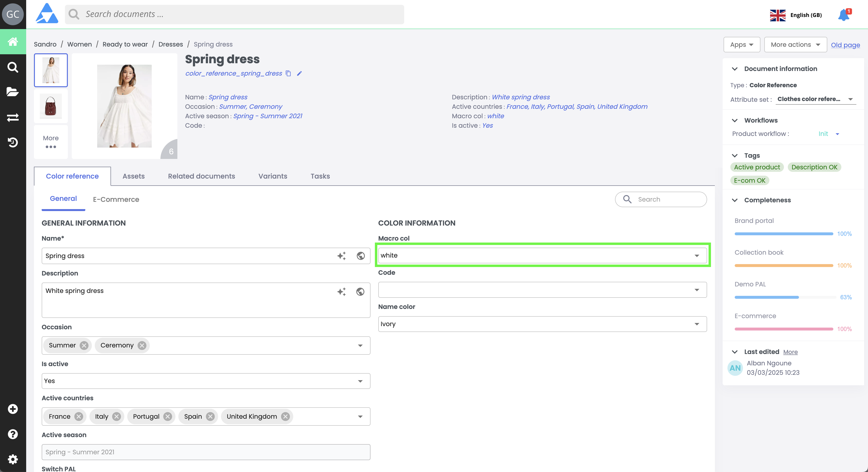Click the AI sparkle icon in Name field
This screenshot has height=472, width=868.
coord(341,256)
